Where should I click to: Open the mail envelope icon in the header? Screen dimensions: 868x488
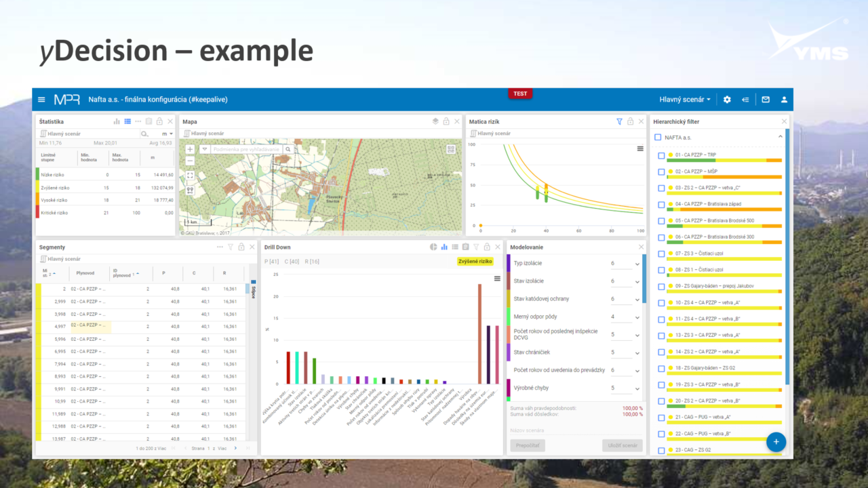(x=765, y=99)
